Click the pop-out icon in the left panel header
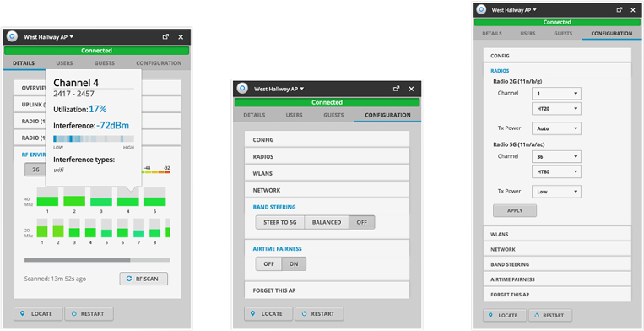The image size is (644, 331). (165, 37)
